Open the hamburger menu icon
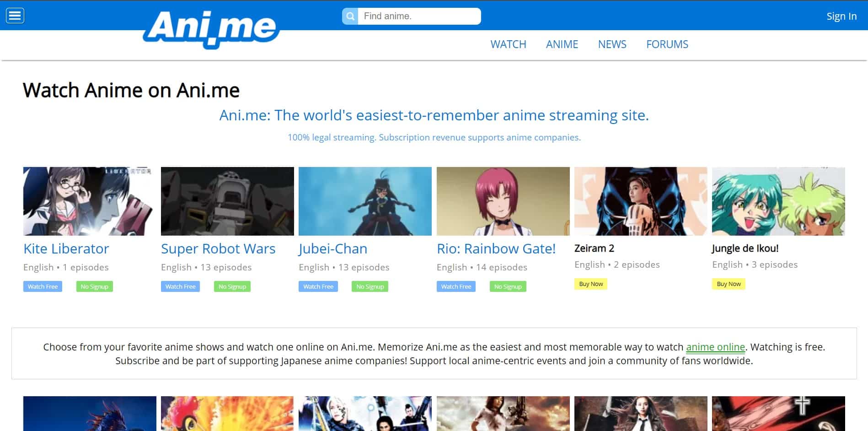 pyautogui.click(x=15, y=16)
